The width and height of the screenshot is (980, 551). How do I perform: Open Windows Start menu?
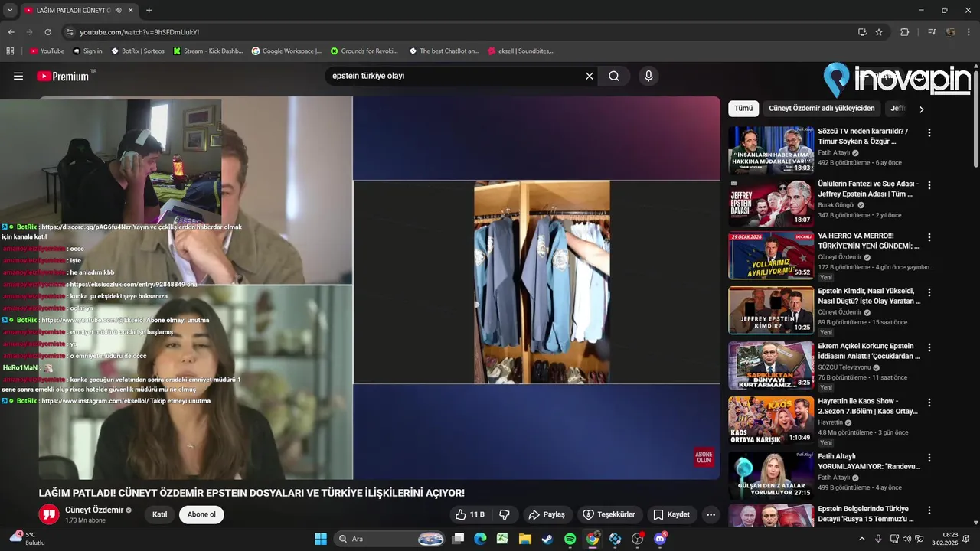click(321, 539)
